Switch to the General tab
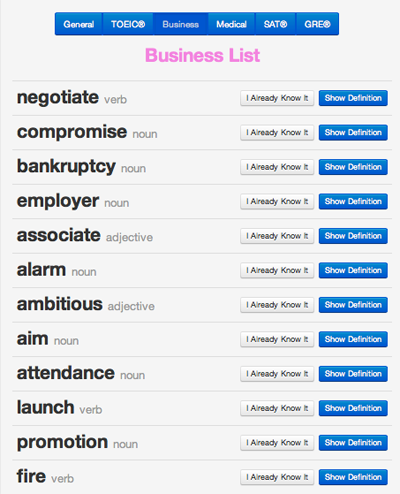 79,24
